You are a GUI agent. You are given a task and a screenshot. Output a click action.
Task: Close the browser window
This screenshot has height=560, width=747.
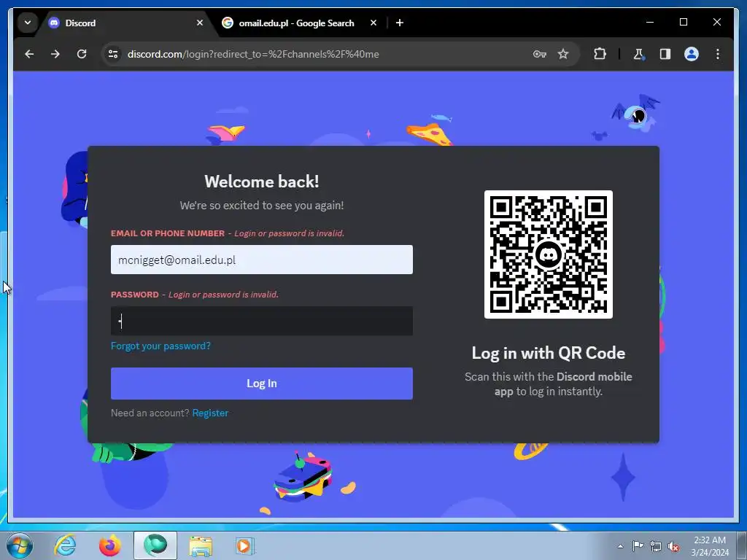716,23
